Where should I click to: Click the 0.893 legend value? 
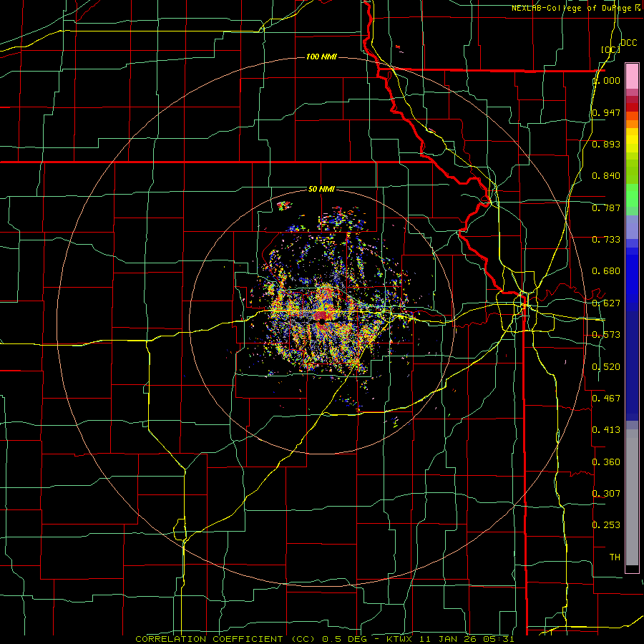pos(606,144)
